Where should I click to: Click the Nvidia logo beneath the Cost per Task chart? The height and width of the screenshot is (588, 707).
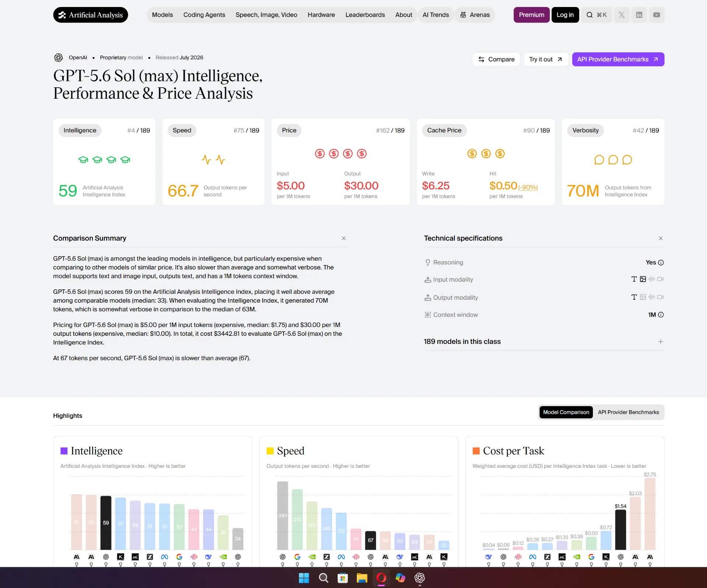point(577,557)
